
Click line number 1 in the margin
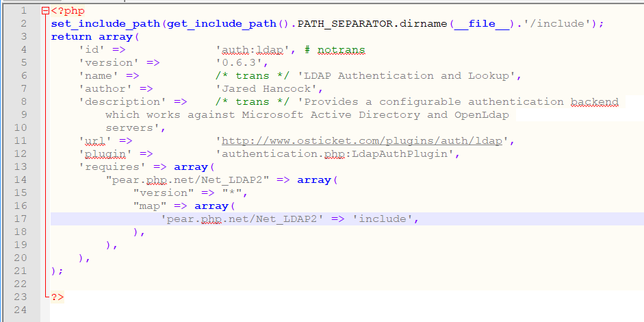pyautogui.click(x=23, y=11)
